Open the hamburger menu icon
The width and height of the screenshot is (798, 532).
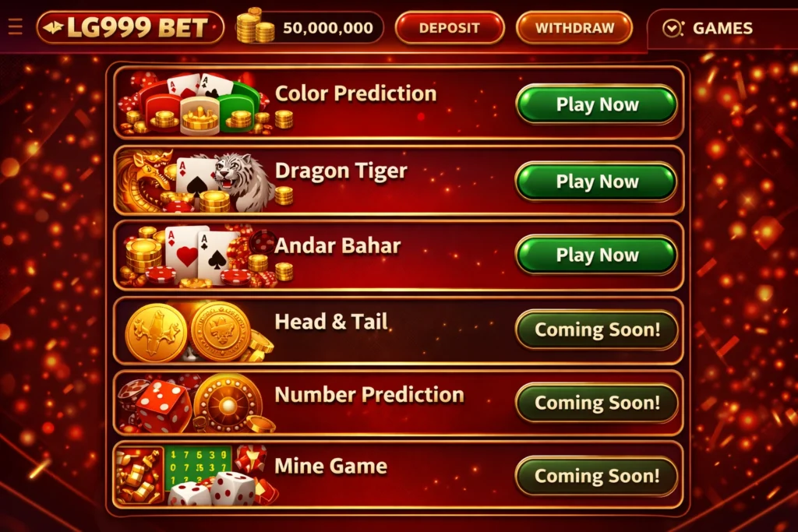(x=16, y=26)
